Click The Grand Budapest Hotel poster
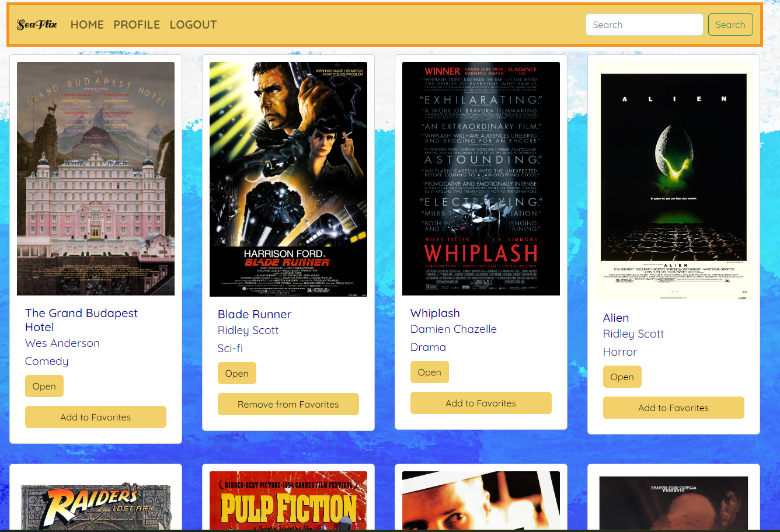Screen dimensions: 780x532 coord(96,179)
